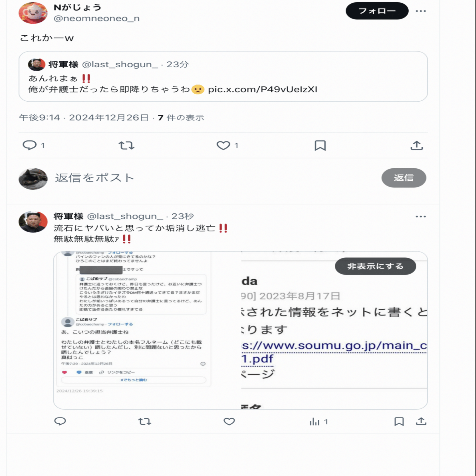The width and height of the screenshot is (476, 476).
Task: Share the main post via upload icon
Action: click(417, 145)
